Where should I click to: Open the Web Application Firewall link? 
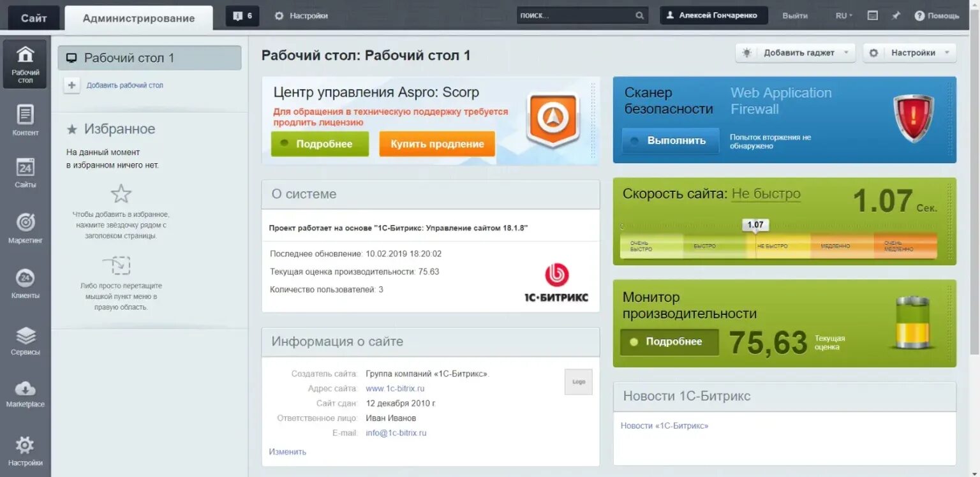(x=781, y=101)
